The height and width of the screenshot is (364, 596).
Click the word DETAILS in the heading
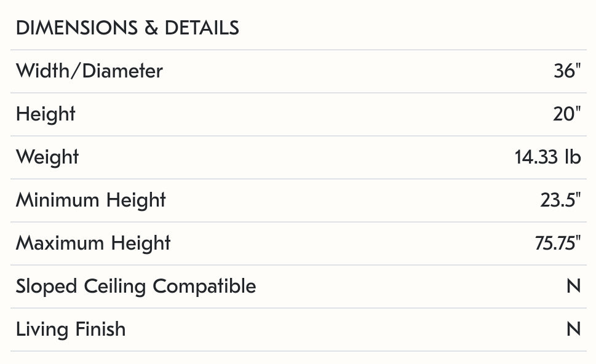pos(202,28)
